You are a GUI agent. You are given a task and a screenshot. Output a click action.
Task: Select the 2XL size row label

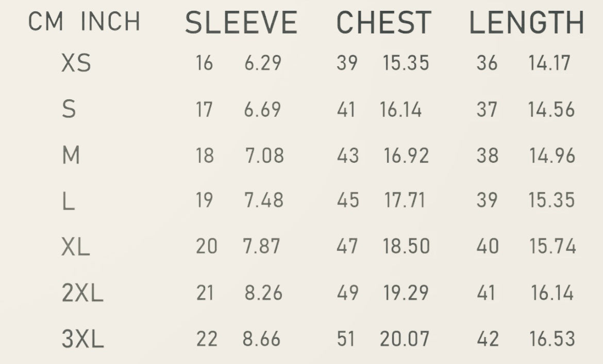pyautogui.click(x=82, y=293)
